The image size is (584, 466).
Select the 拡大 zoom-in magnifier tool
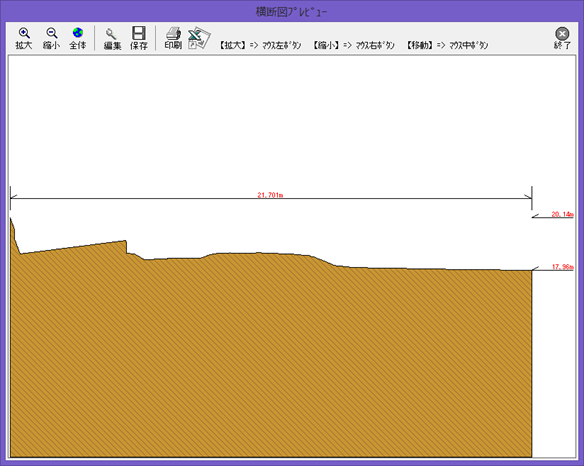point(24,38)
